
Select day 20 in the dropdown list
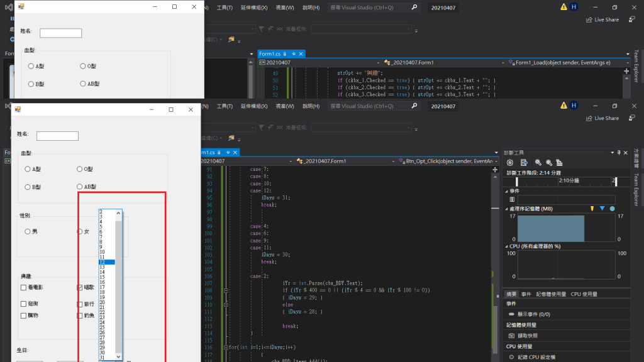(x=107, y=302)
